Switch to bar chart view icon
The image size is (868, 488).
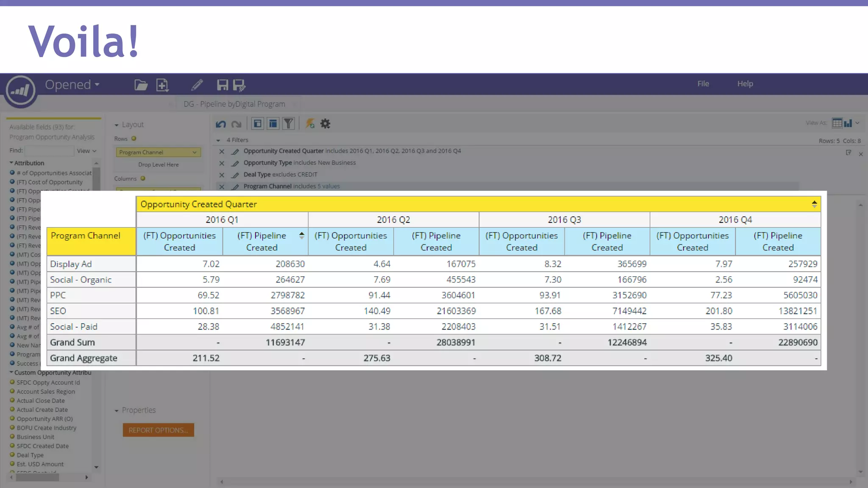point(848,123)
